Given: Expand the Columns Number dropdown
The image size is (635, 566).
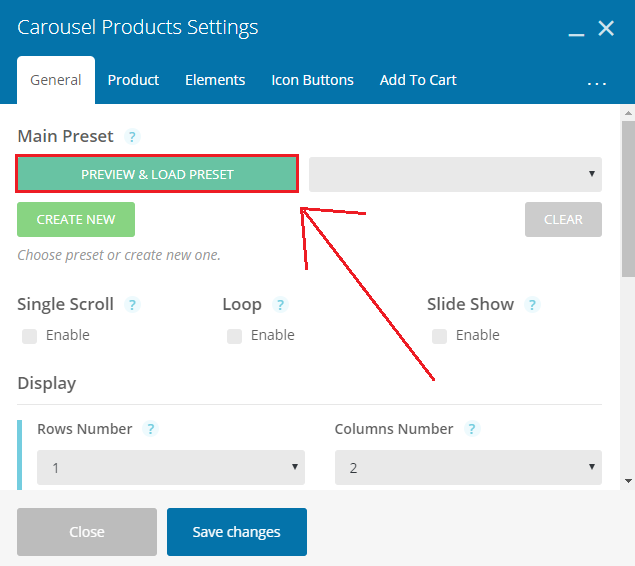Looking at the screenshot, I should point(468,468).
